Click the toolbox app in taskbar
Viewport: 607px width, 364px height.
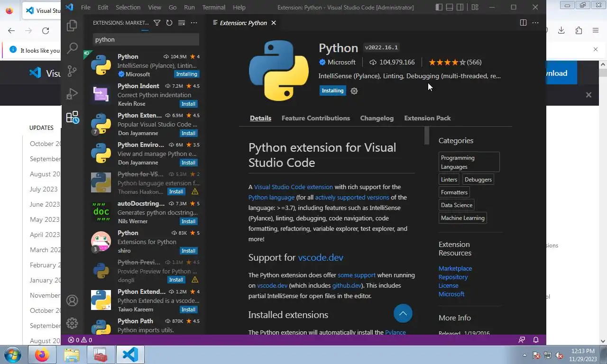[100, 355]
